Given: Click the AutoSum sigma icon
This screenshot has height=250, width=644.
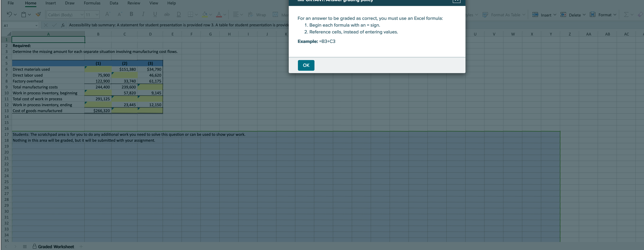Looking at the screenshot, I should tap(626, 14).
